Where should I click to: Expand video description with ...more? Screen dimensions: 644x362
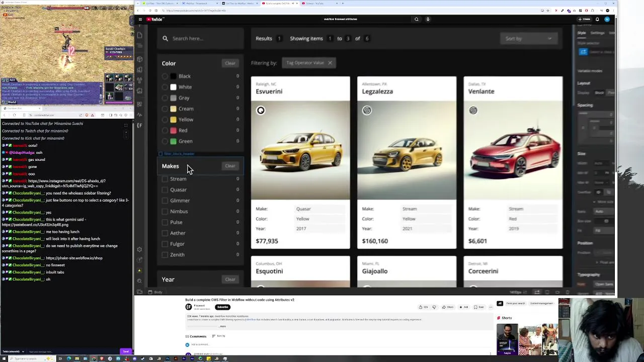(x=223, y=326)
